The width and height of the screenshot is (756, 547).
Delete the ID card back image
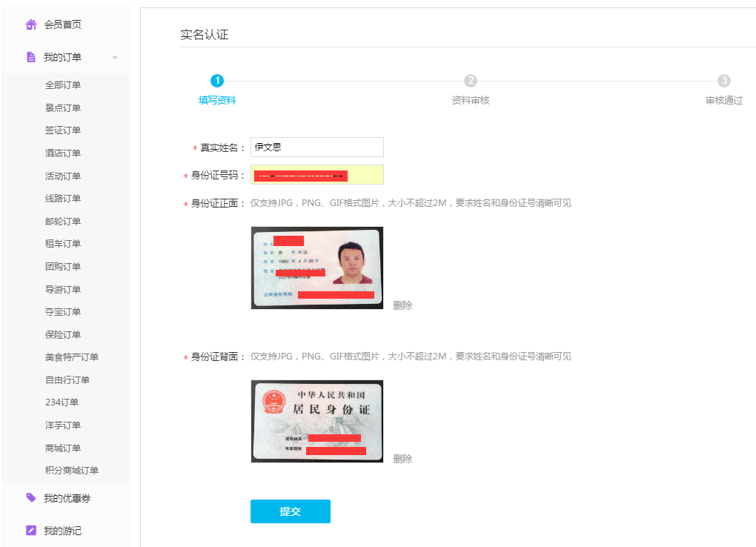(x=402, y=459)
